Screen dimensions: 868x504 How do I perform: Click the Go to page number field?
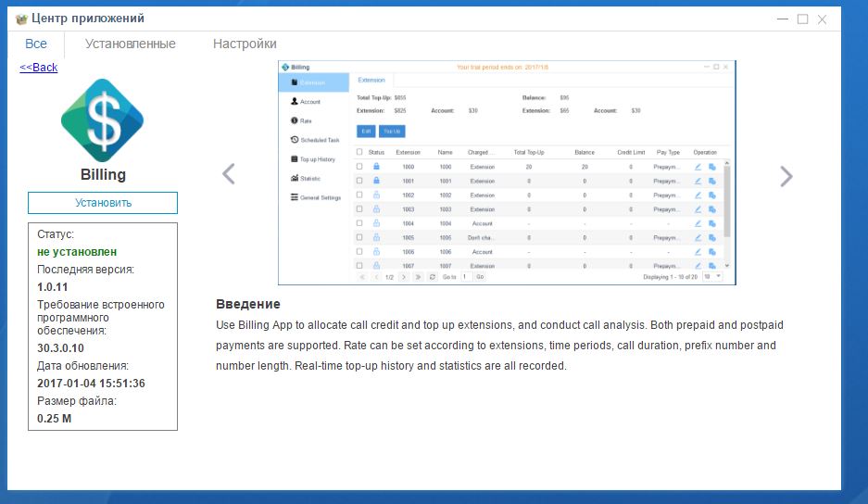(x=466, y=277)
